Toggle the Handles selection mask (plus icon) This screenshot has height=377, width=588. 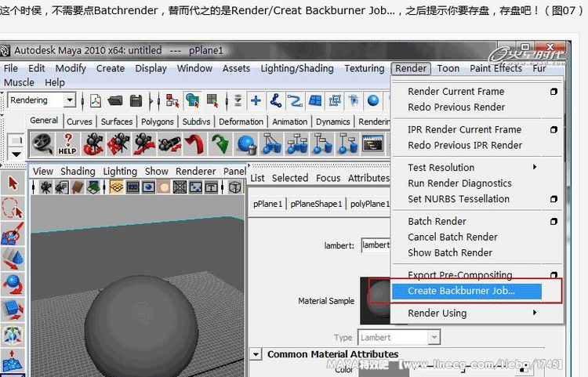click(x=256, y=100)
